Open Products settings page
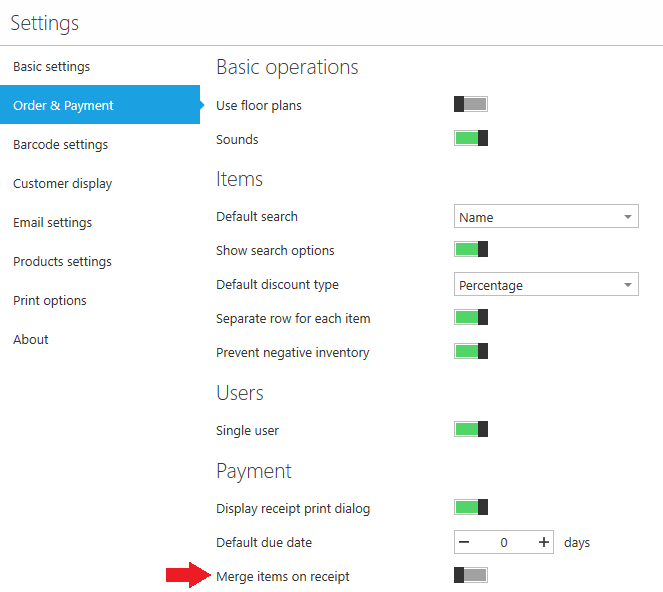This screenshot has height=592, width=663. pos(62,262)
